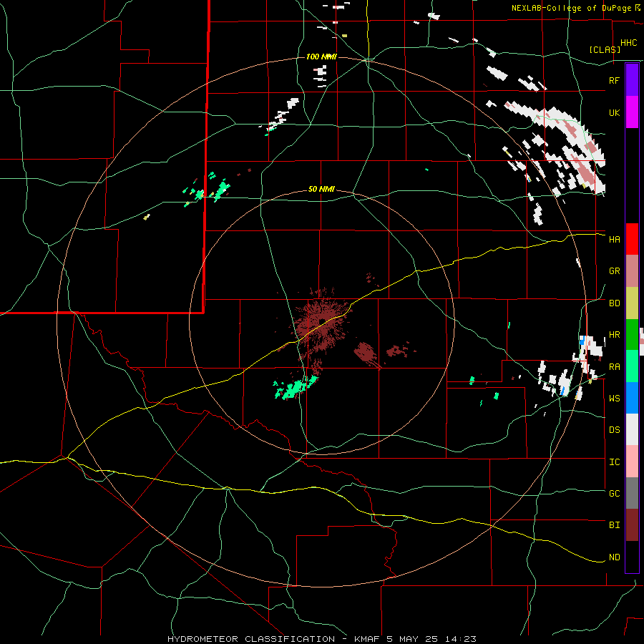Click the 100 NMI range ring label

pos(321,57)
